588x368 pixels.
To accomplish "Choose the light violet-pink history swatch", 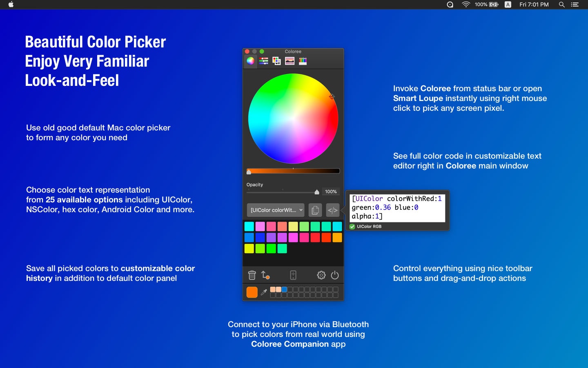I will [260, 227].
